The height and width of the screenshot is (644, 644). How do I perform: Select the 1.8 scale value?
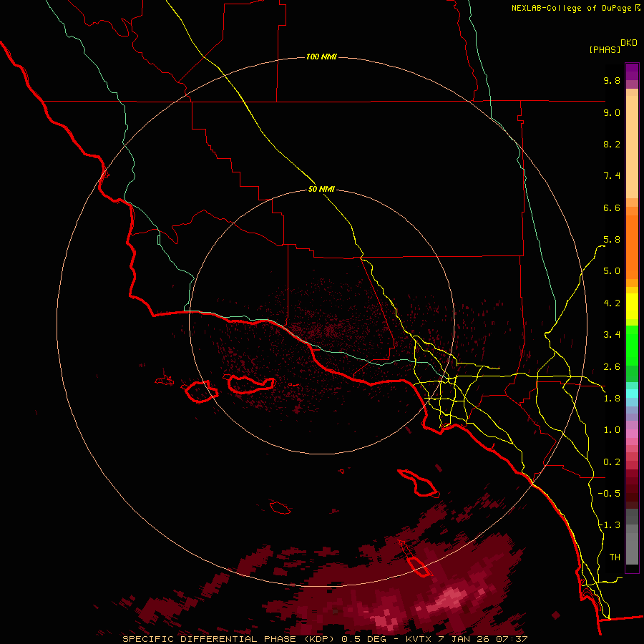(x=612, y=399)
